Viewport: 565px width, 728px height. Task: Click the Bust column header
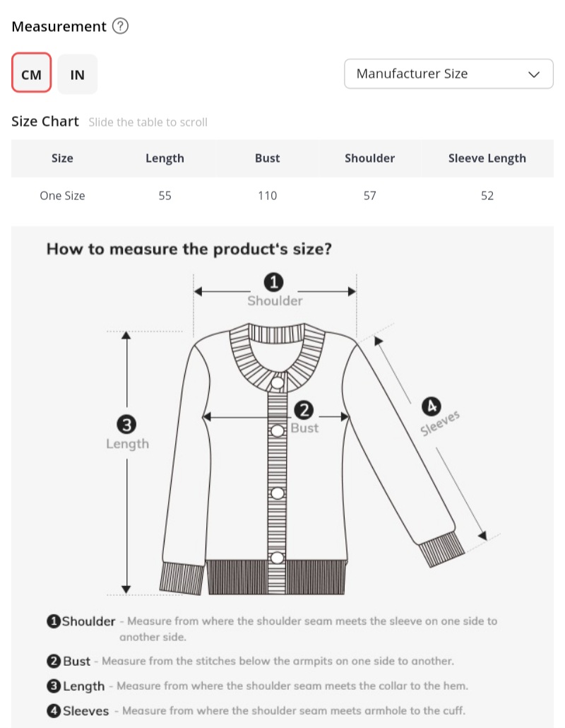[x=268, y=158]
